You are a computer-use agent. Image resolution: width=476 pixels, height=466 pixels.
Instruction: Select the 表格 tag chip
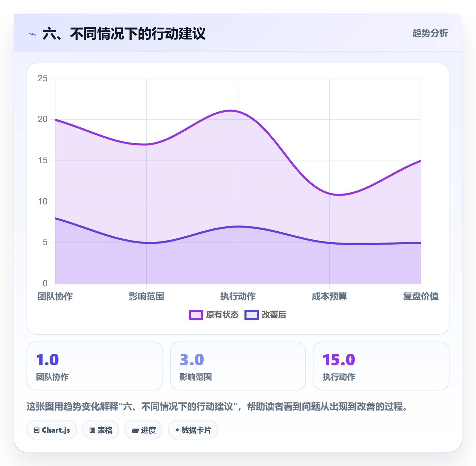[101, 430]
